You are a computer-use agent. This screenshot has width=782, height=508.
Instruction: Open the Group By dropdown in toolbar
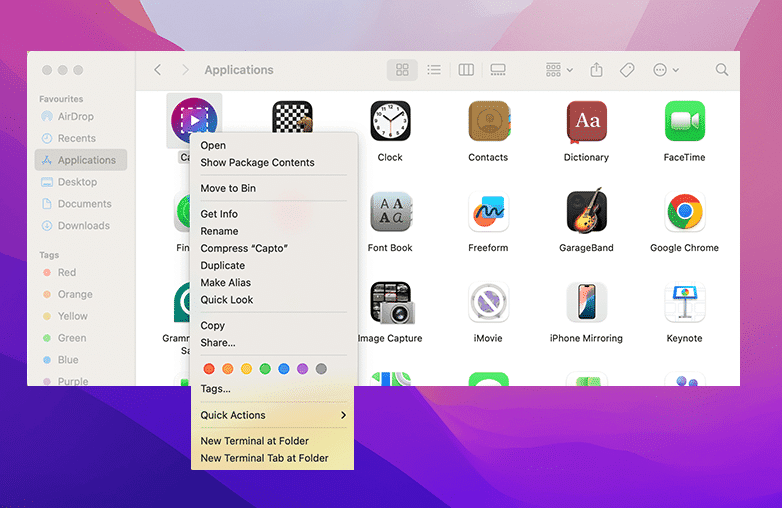[x=559, y=70]
